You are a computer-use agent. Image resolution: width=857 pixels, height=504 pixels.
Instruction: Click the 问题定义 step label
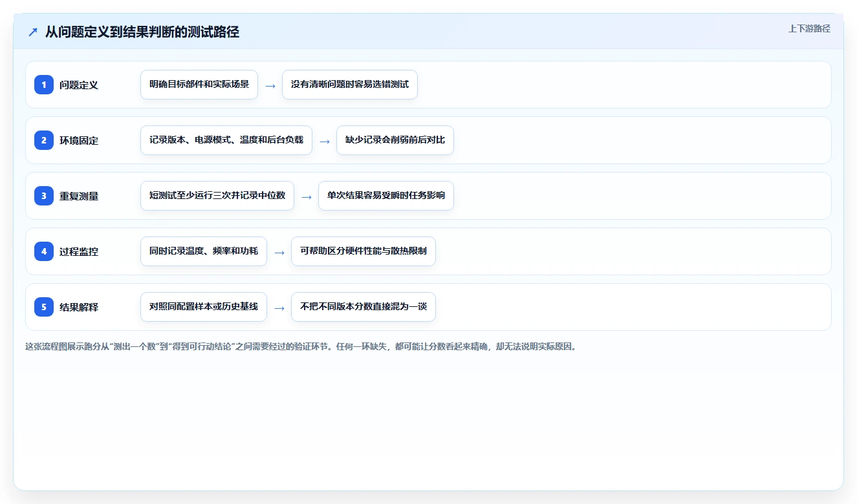(x=79, y=85)
